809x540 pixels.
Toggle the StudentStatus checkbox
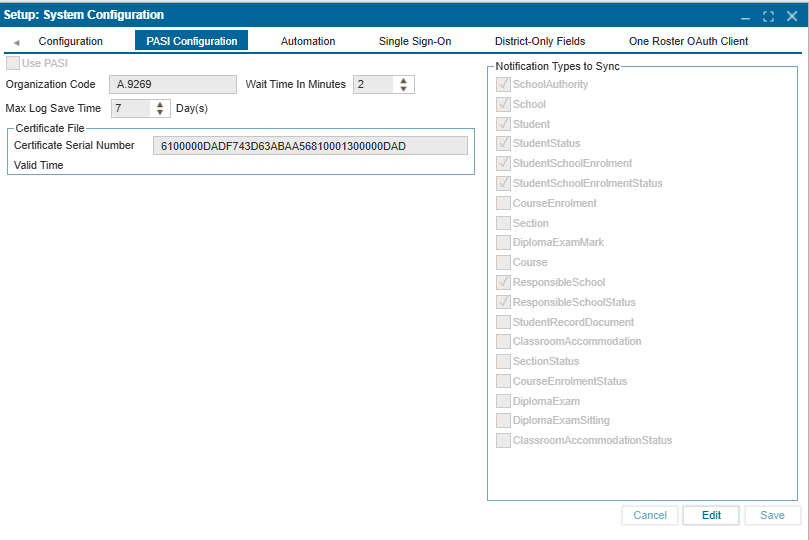pyautogui.click(x=503, y=143)
